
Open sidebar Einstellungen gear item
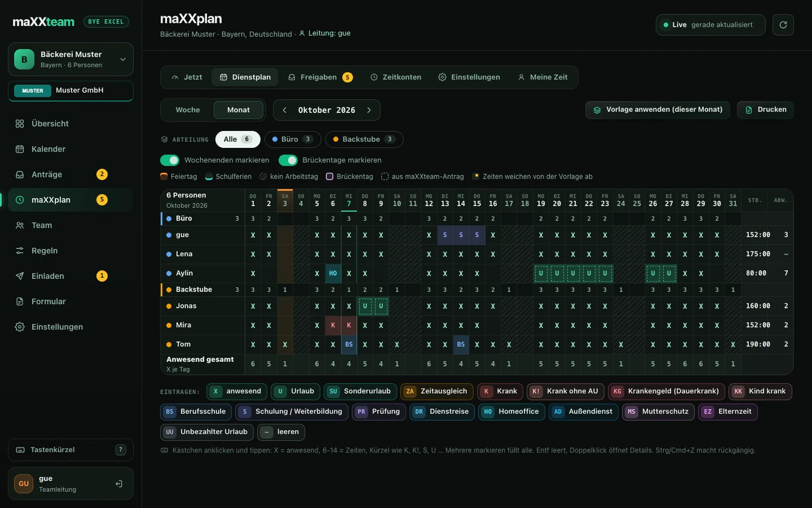(x=71, y=327)
